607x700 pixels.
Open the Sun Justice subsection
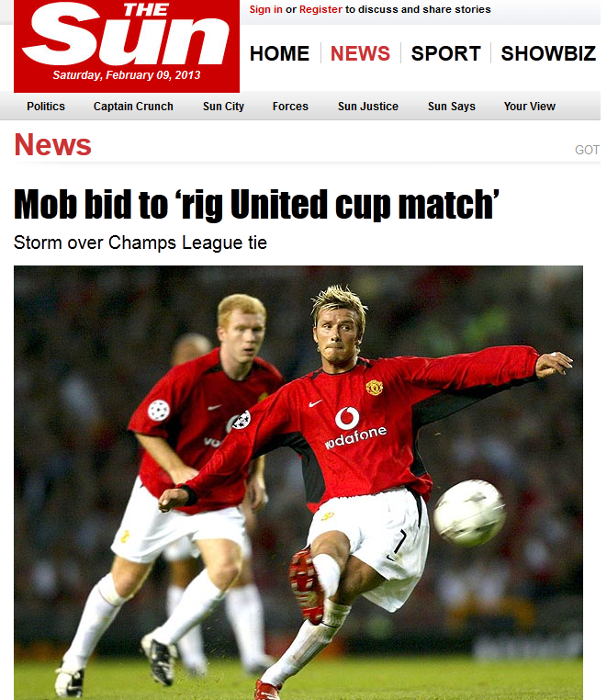(x=368, y=107)
